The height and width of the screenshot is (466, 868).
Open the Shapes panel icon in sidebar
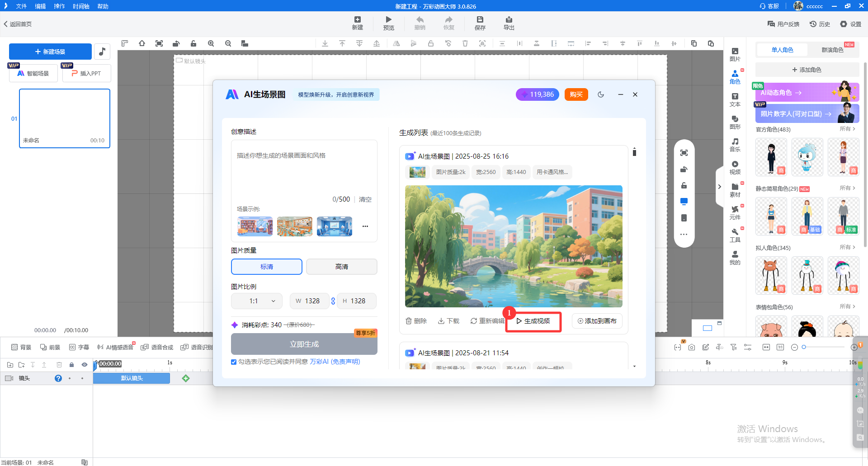click(x=735, y=122)
